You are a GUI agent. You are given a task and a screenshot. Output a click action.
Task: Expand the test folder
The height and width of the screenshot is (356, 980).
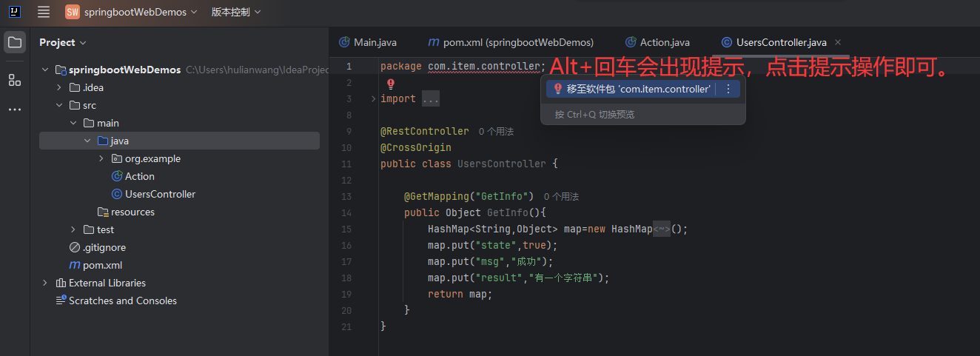point(73,229)
